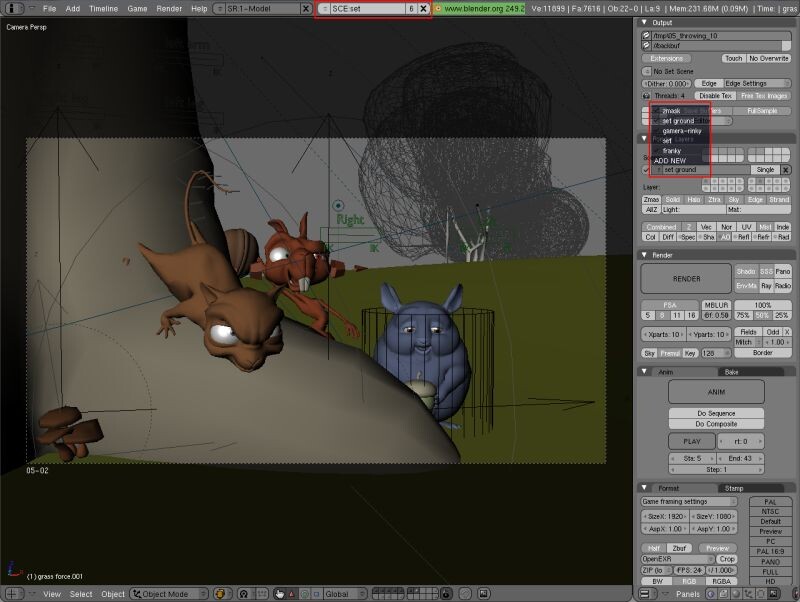This screenshot has height=602, width=800.
Task: Open the Render menu in the top bar
Action: pyautogui.click(x=169, y=9)
